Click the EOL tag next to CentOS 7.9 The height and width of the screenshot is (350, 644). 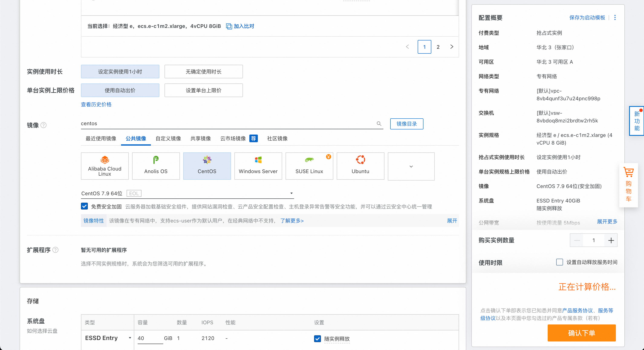[x=134, y=193]
